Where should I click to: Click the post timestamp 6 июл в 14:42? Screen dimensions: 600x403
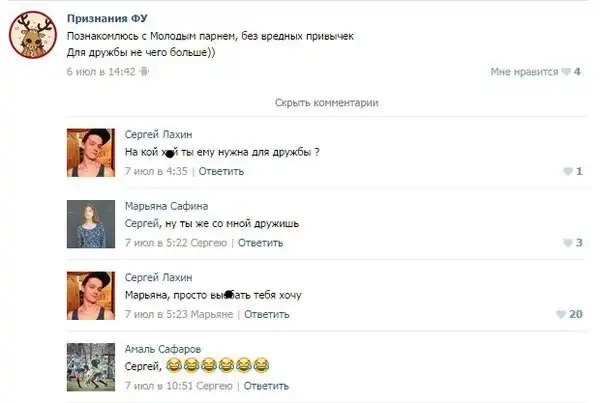101,72
